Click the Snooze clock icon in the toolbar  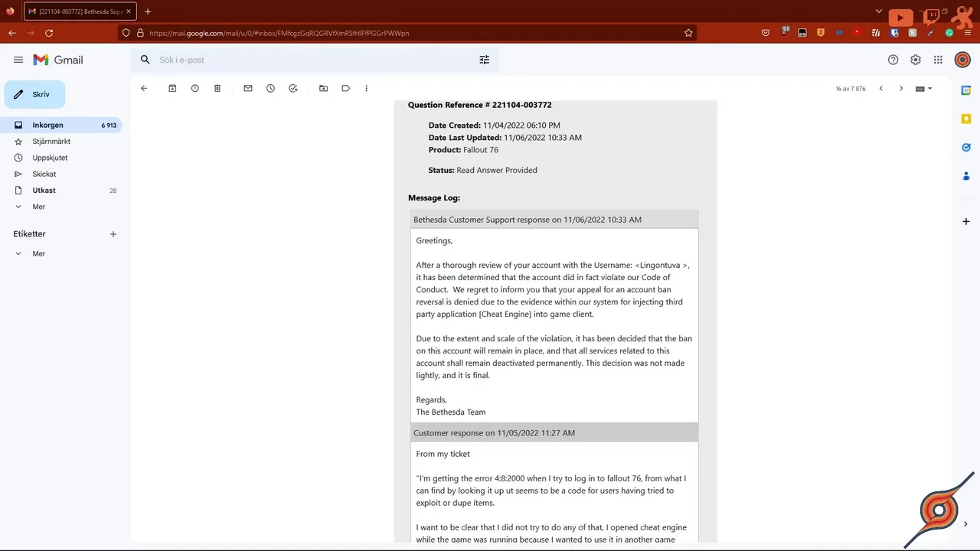[x=270, y=89]
